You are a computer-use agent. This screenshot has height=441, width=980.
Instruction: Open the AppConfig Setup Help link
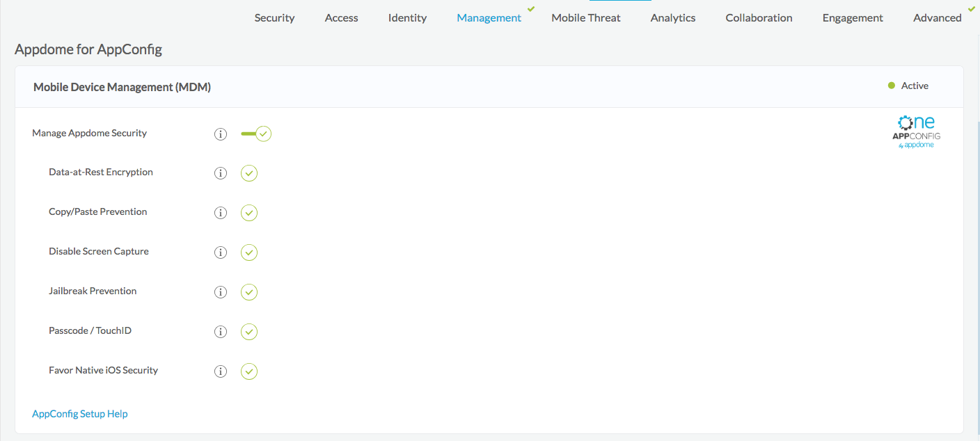(80, 414)
